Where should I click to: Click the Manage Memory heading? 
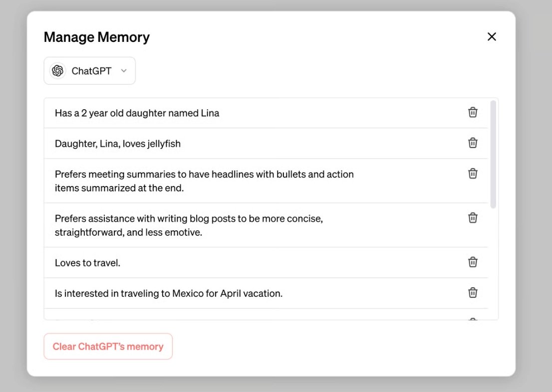(x=97, y=37)
